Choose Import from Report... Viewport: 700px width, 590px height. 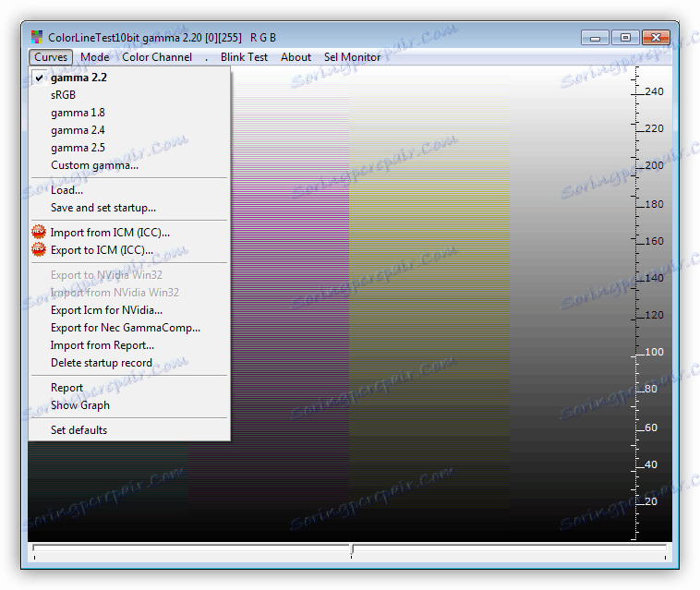(129, 345)
